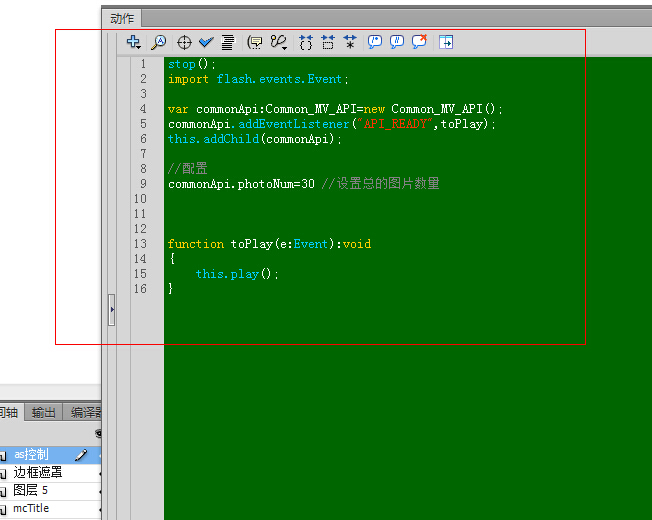Viewport: 652px width, 520px height.
Task: Apply block comment to selection
Action: coord(375,42)
